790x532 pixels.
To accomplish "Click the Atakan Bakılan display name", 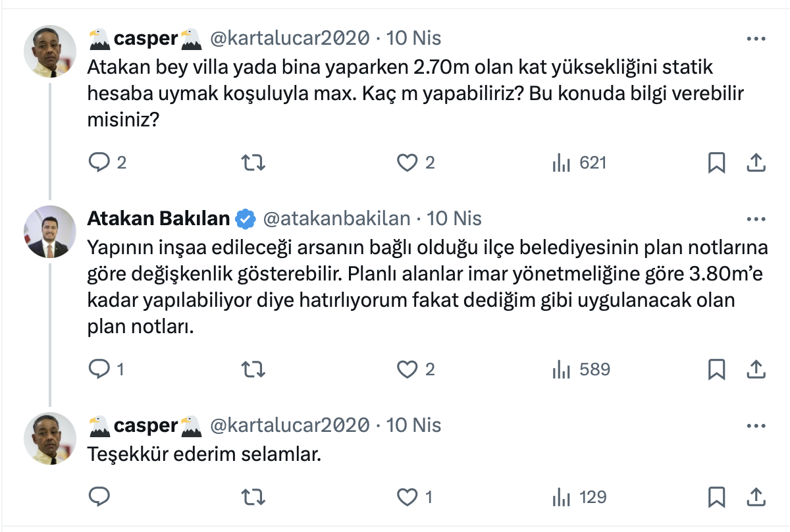I will pos(159,219).
